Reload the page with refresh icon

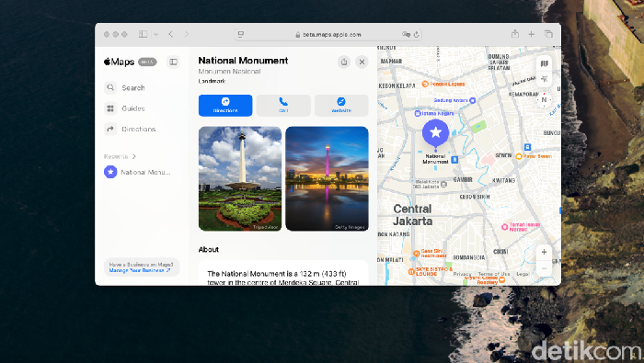pos(417,34)
